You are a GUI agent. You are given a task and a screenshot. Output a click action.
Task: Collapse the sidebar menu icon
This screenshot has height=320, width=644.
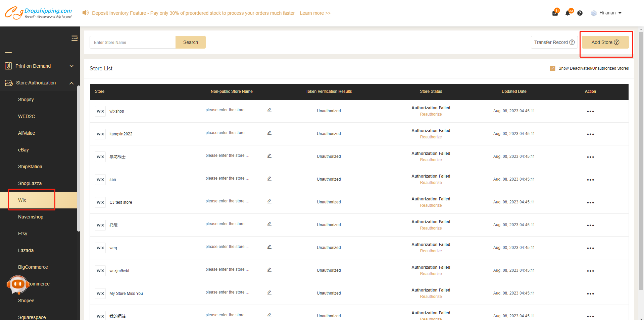(x=75, y=38)
